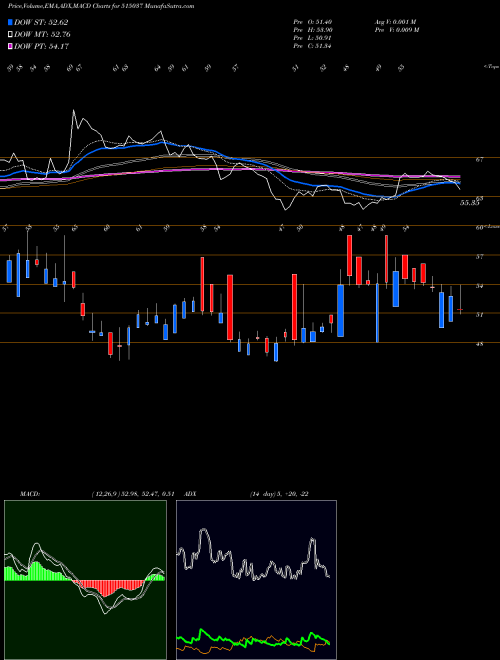Click the white DOW MT legend swatch
Image resolution: width=500 pixels, height=660 pixels.
pos(10,35)
